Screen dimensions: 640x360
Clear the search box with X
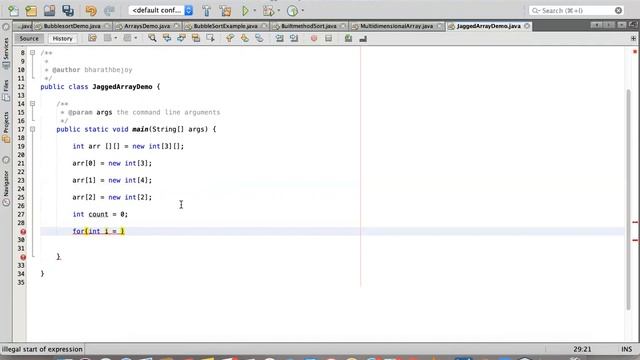pos(618,10)
